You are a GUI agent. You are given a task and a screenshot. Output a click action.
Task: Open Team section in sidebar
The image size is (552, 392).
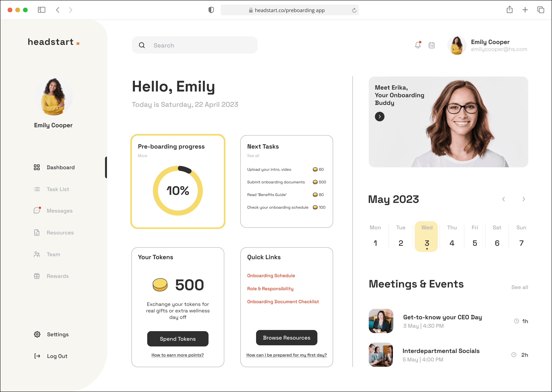coord(53,254)
